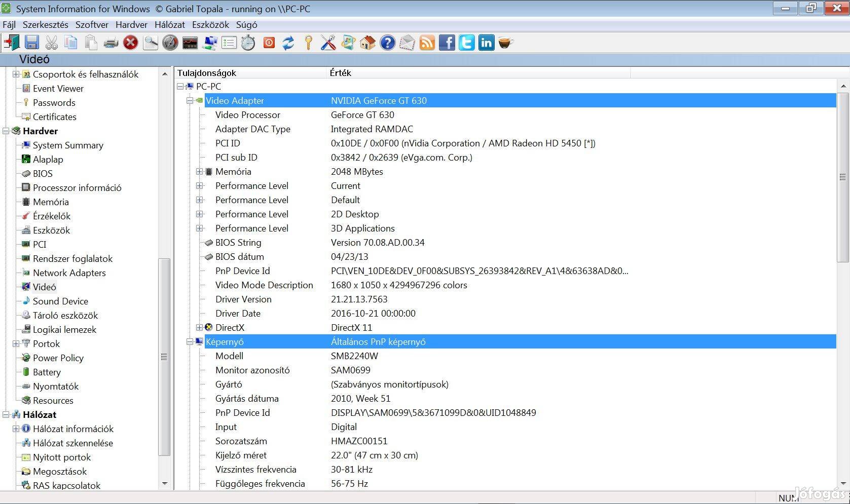The image size is (850, 504).
Task: Click the blue refresh arrows icon
Action: [x=288, y=43]
